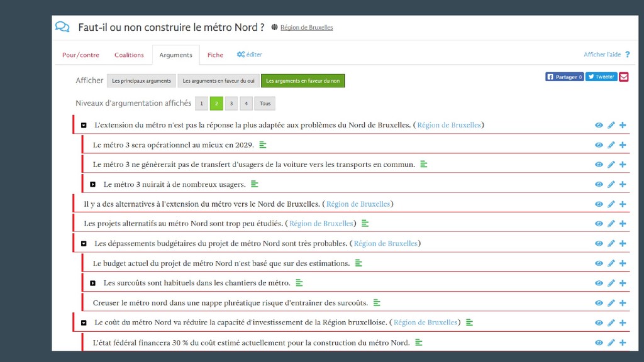This screenshot has width=644, height=362.
Task: Click eye icon for 'nappe phréatique' row
Action: [x=599, y=303]
